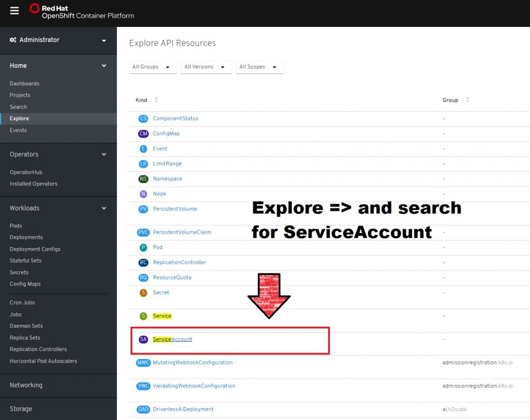Screen dimensions: 530x420
Task: Select Pods in the sidebar
Action: [x=16, y=226]
